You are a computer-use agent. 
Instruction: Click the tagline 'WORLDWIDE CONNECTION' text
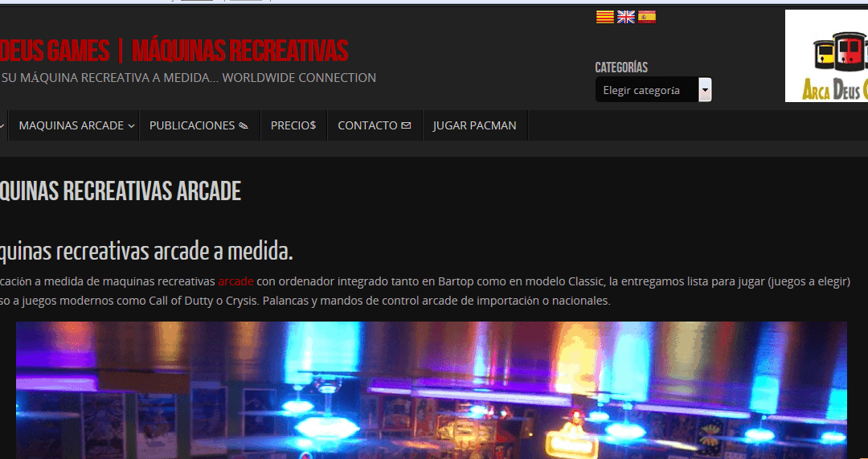(x=299, y=78)
